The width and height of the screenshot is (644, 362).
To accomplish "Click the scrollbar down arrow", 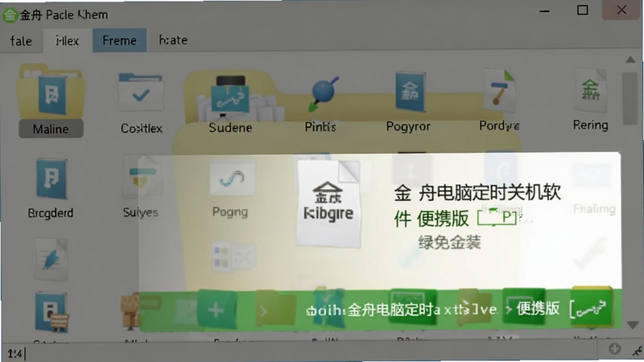I will 633,325.
